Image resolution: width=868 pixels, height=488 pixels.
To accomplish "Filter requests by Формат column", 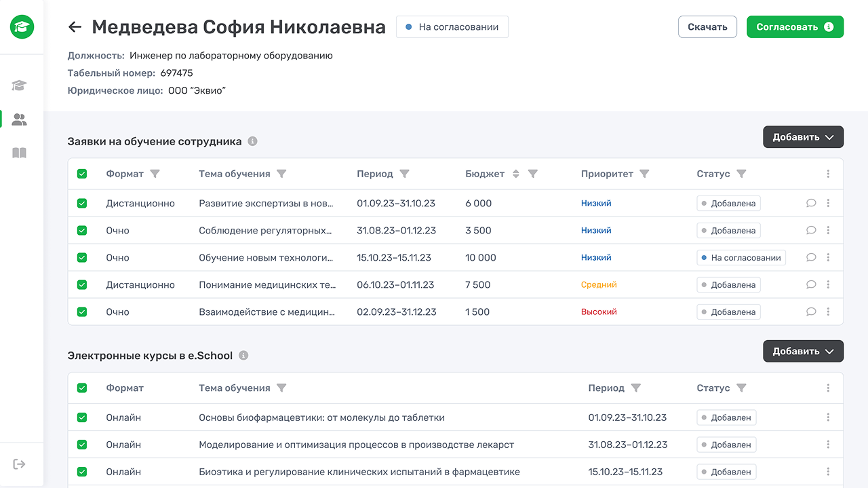I will [155, 174].
